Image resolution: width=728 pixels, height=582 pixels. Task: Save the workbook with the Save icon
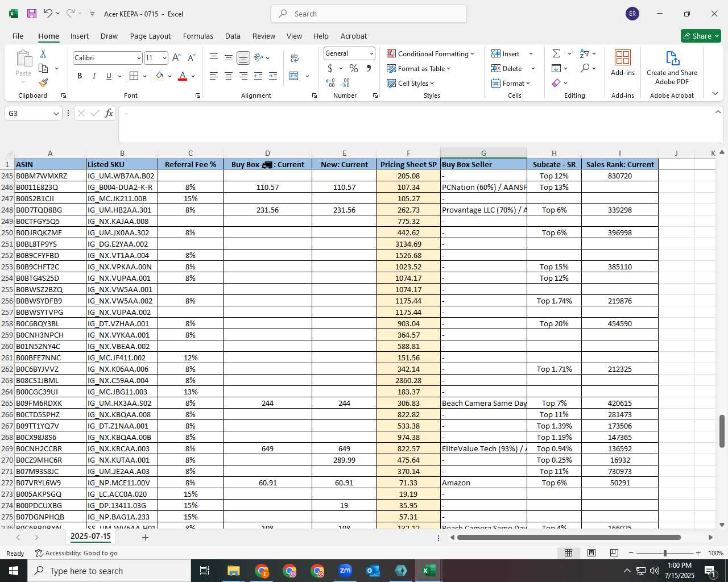point(32,14)
